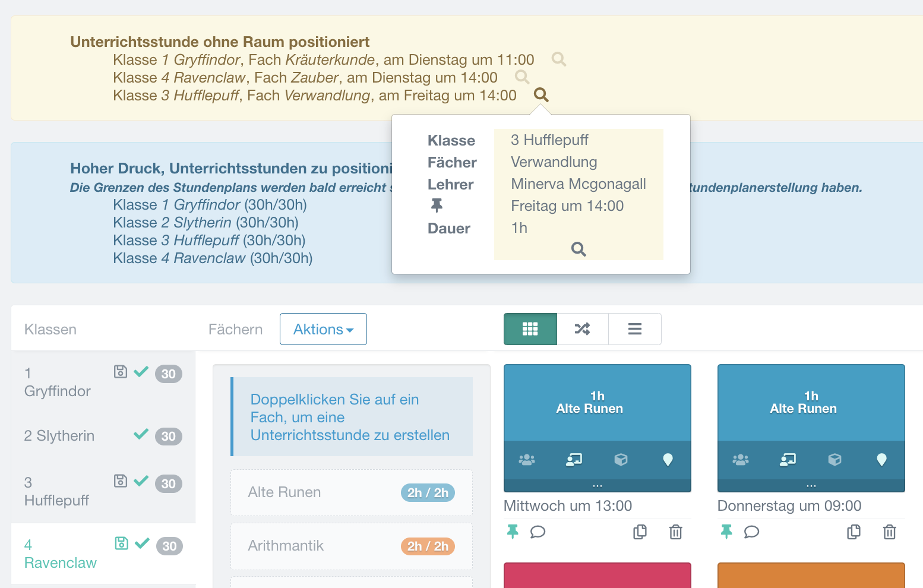
Task: Open the Aktions dropdown
Action: [x=323, y=329]
